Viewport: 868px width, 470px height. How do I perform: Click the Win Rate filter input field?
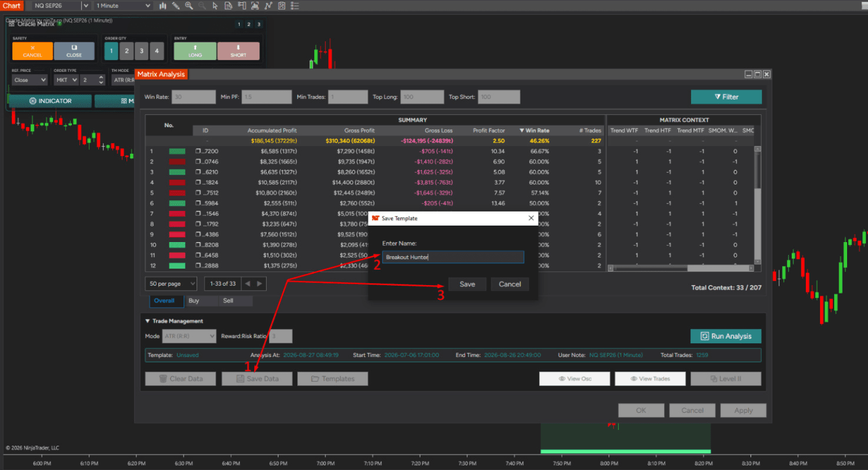point(194,97)
